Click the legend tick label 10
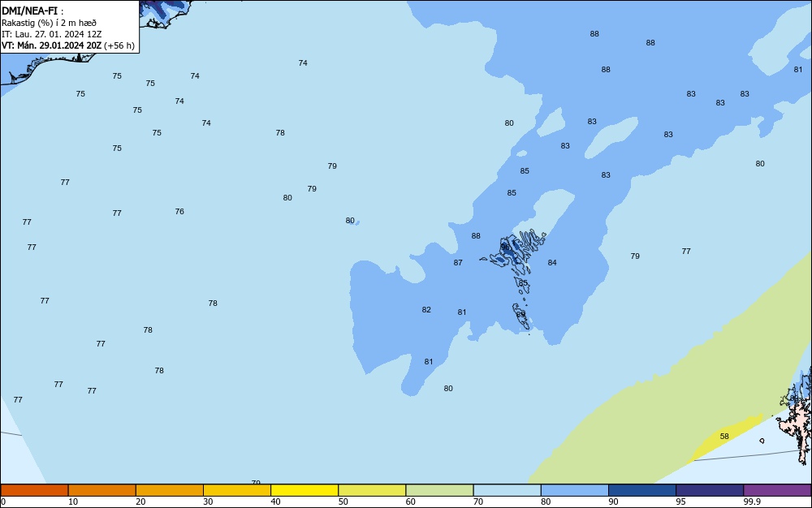This screenshot has width=812, height=508. (73, 502)
